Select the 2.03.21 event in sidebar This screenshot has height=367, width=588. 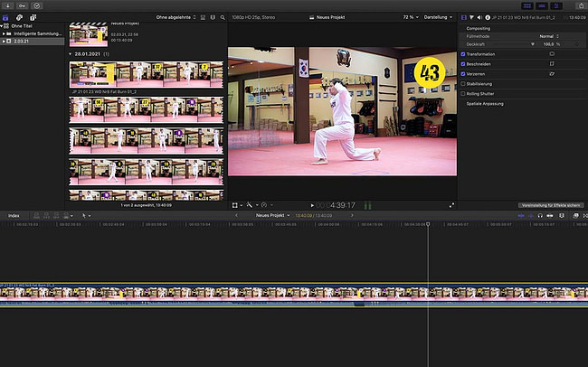pyautogui.click(x=33, y=42)
